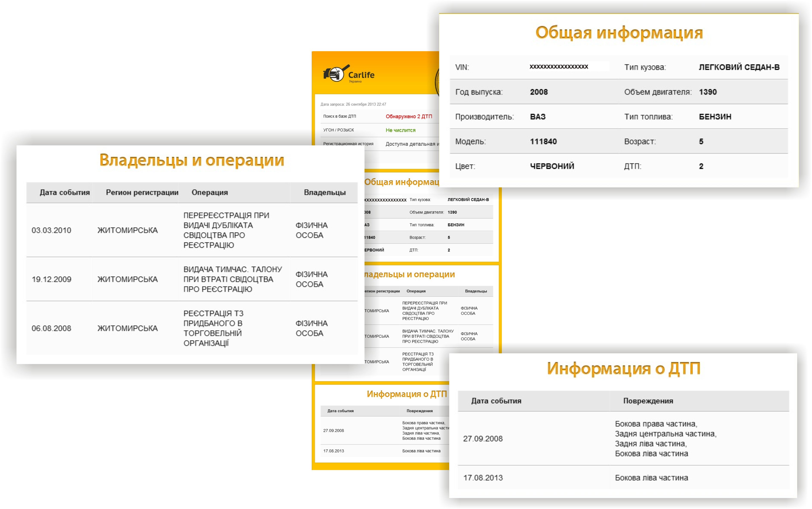
Task: Click 'ФІЗИЧНА ОСОБА' in the 19.12.2009 row
Action: pyautogui.click(x=311, y=279)
